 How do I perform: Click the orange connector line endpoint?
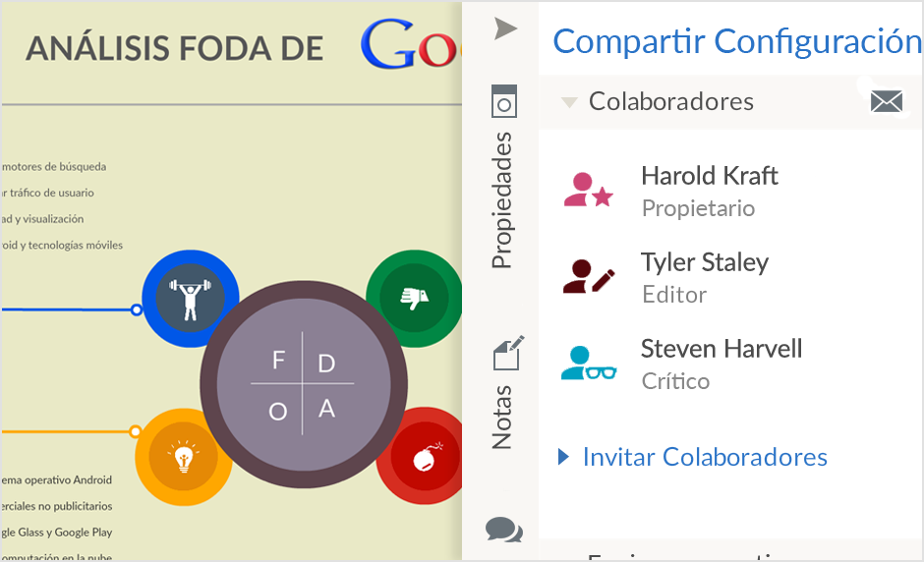(x=135, y=431)
